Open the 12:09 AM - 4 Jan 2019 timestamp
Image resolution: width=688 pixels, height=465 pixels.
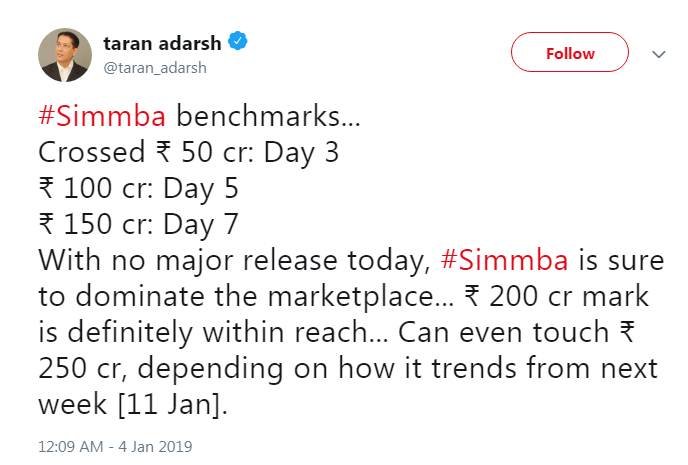coord(115,445)
